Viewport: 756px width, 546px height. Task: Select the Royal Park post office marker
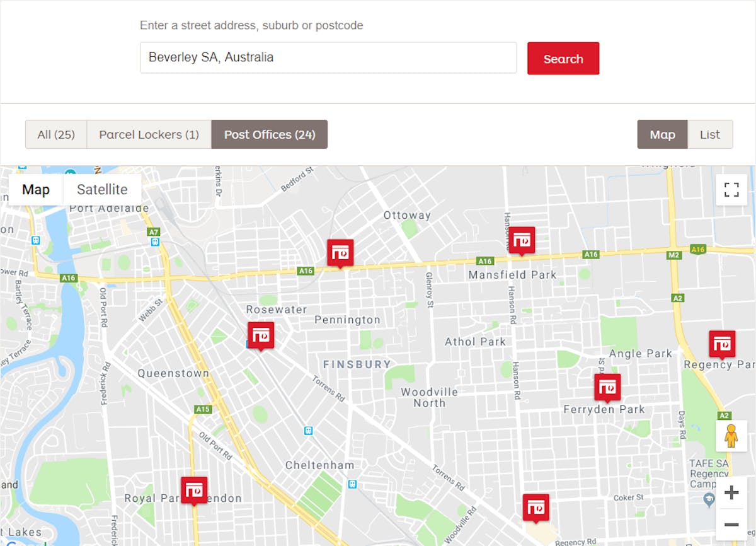[195, 489]
